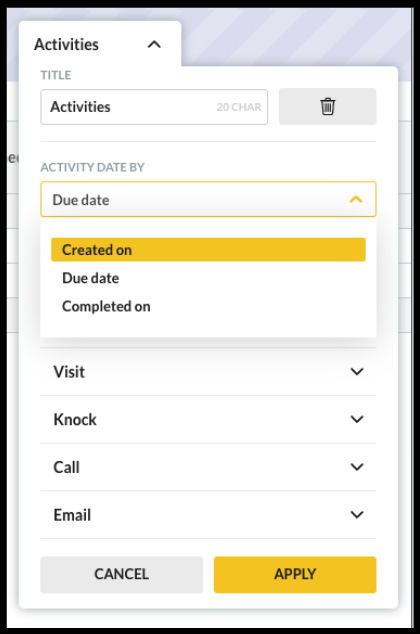
Task: Click the chevron icon beside Knock
Action: pos(357,419)
